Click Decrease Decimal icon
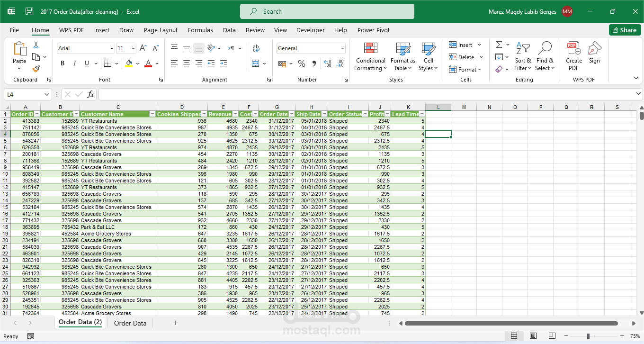This screenshot has height=344, width=644. pyautogui.click(x=340, y=63)
